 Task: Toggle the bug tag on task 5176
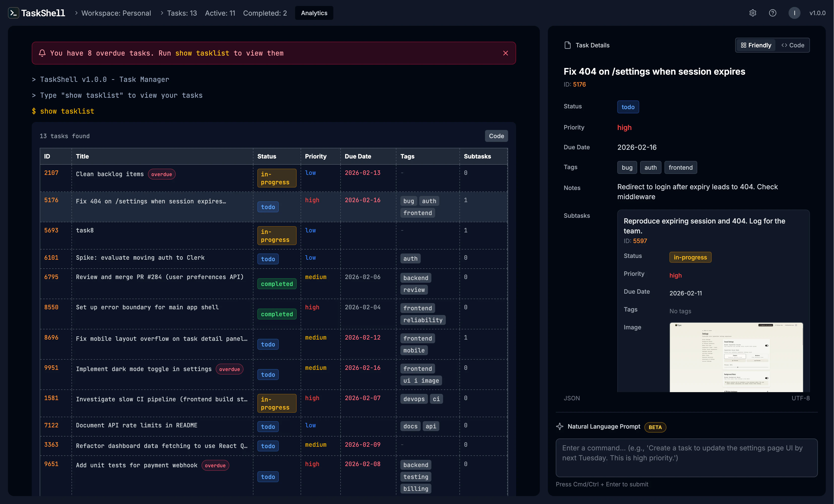click(409, 201)
